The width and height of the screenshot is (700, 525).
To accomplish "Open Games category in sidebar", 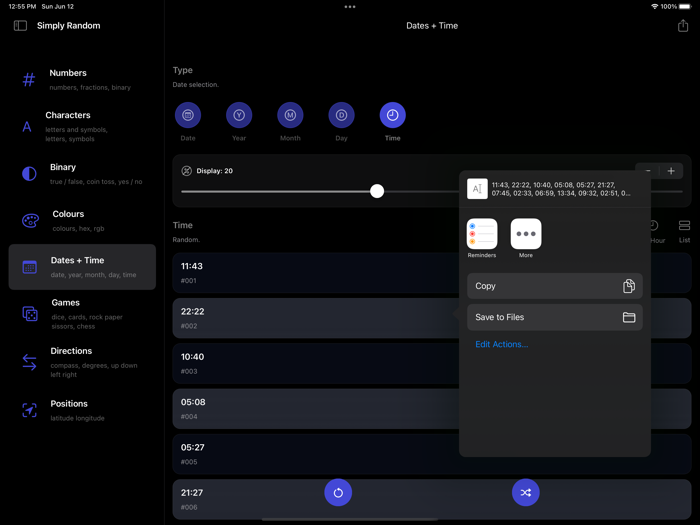I will (82, 314).
